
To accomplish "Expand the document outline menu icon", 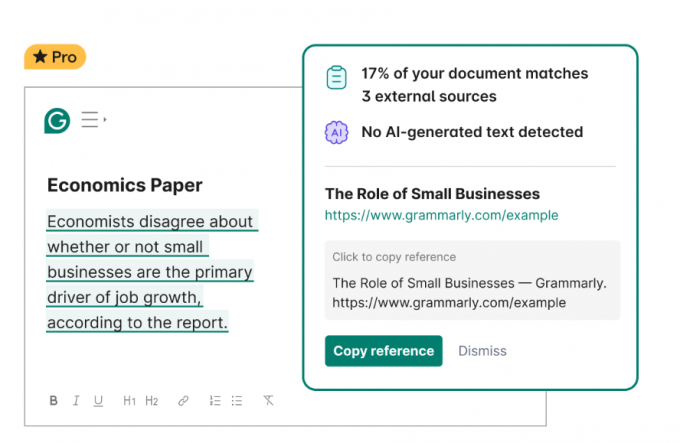I will coord(94,120).
